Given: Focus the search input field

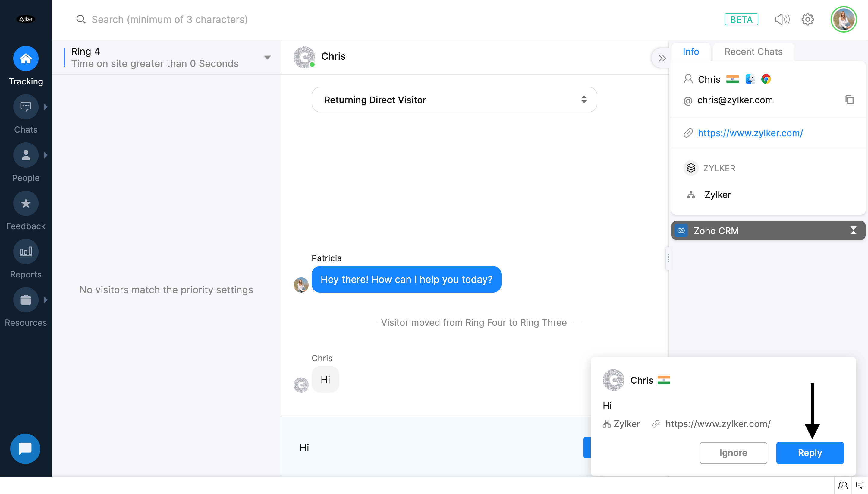Looking at the screenshot, I should pyautogui.click(x=169, y=19).
